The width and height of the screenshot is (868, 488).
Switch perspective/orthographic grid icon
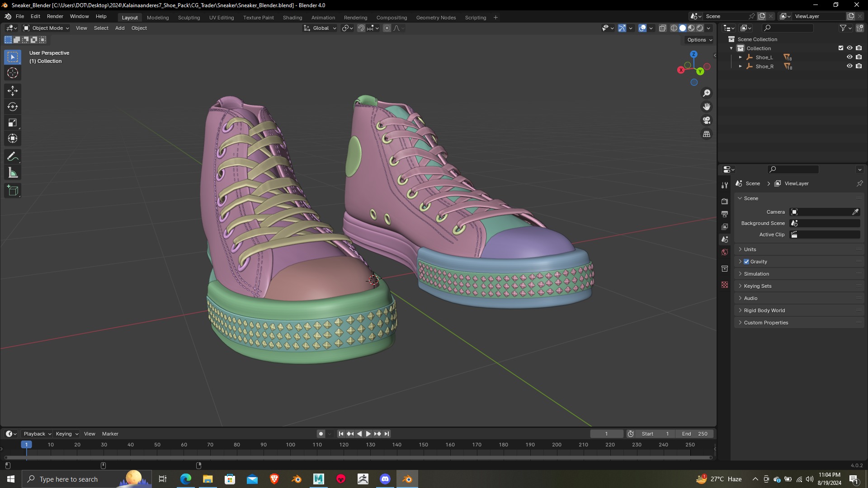tap(707, 134)
